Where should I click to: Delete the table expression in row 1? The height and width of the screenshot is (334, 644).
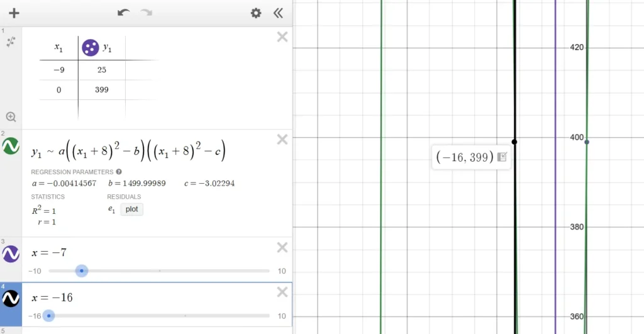coord(282,37)
